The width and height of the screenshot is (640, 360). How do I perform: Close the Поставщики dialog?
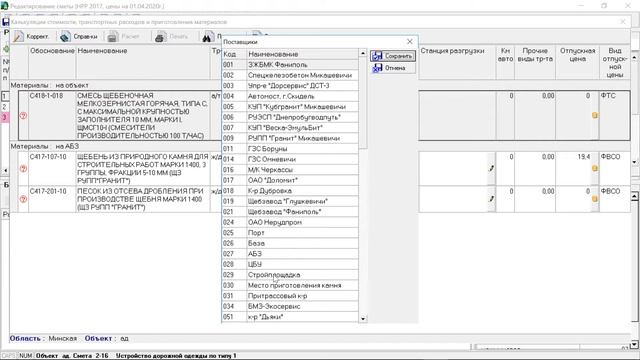(x=410, y=42)
